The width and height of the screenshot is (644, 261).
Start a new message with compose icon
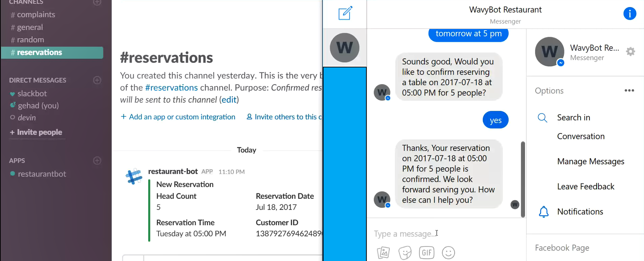(345, 13)
